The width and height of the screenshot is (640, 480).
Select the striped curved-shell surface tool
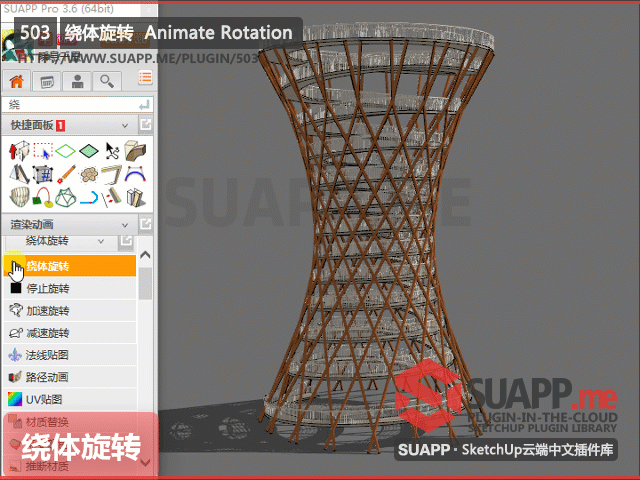coord(19,198)
